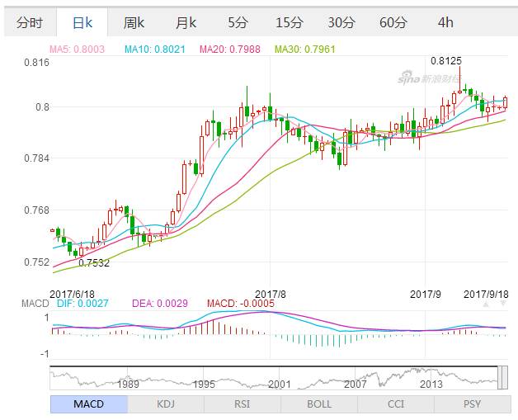
Task: Select the 4h timeframe tab
Action: pyautogui.click(x=445, y=22)
